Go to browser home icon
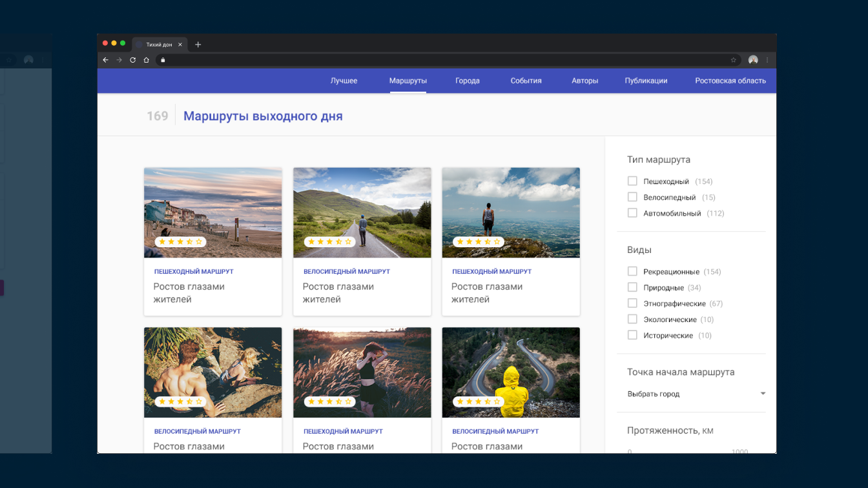This screenshot has width=868, height=488. click(147, 60)
